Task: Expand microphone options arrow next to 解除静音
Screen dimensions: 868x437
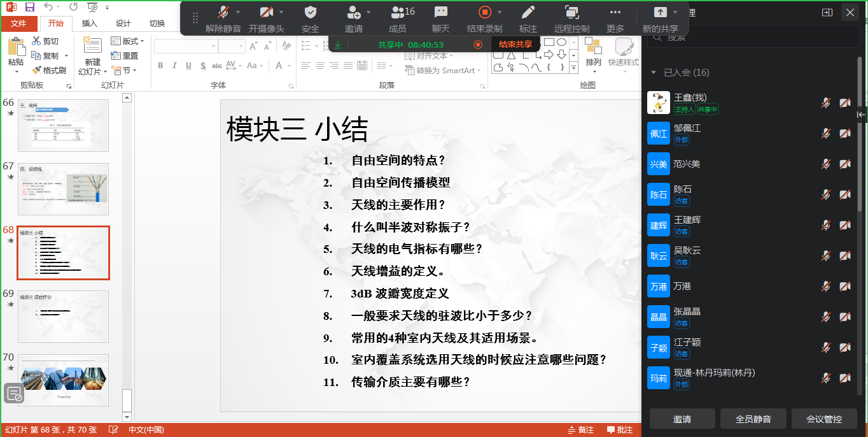Action: [238, 12]
